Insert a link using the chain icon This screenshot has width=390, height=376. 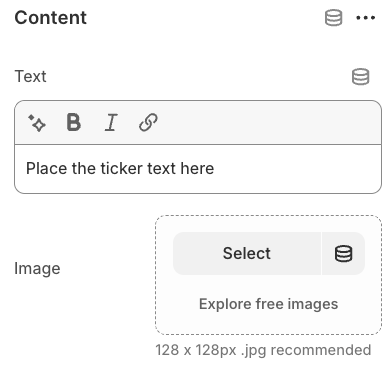click(148, 122)
